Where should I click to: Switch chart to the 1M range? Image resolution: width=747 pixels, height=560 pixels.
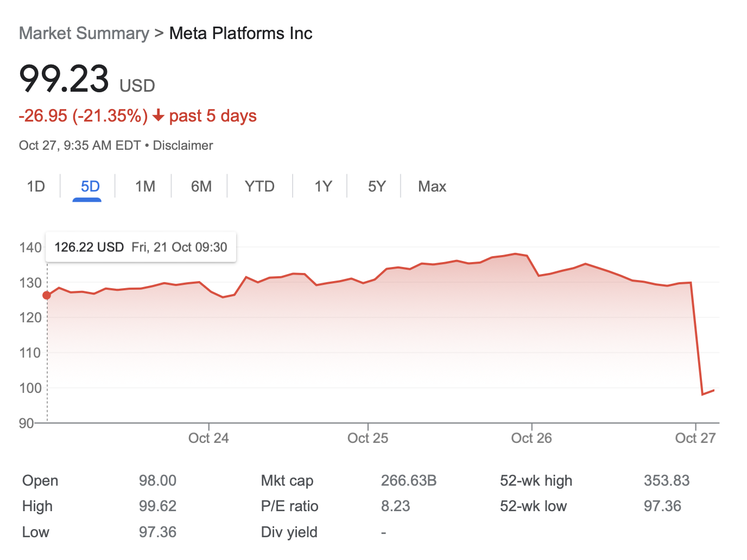point(145,187)
